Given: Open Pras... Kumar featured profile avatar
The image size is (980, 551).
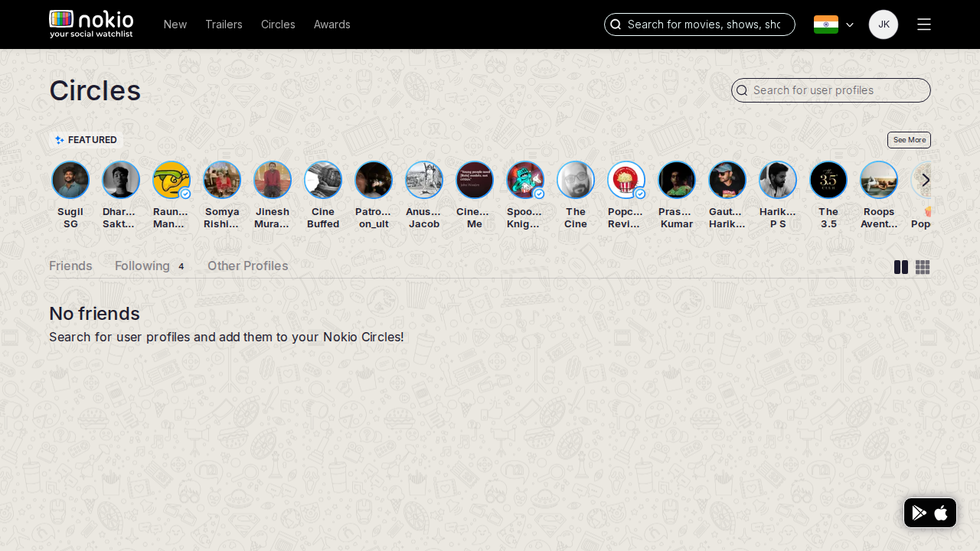Looking at the screenshot, I should [677, 180].
